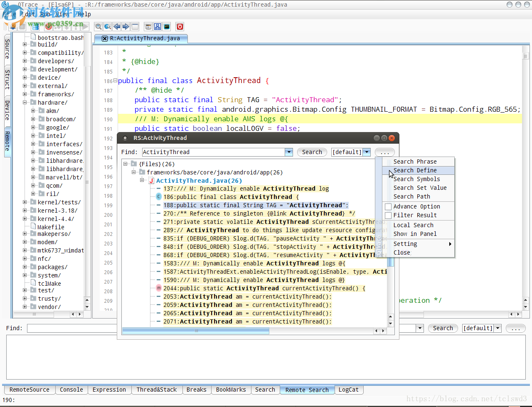
Task: Enable the Advance Option checkbox
Action: [388, 206]
